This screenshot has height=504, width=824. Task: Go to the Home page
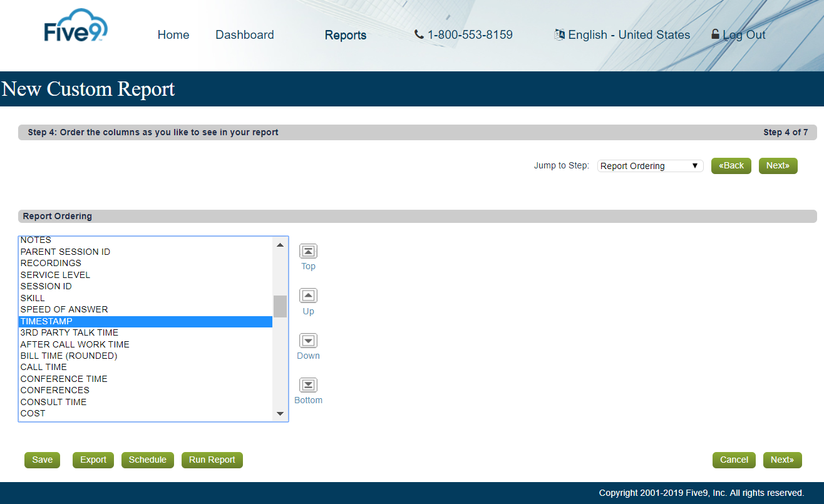point(173,35)
